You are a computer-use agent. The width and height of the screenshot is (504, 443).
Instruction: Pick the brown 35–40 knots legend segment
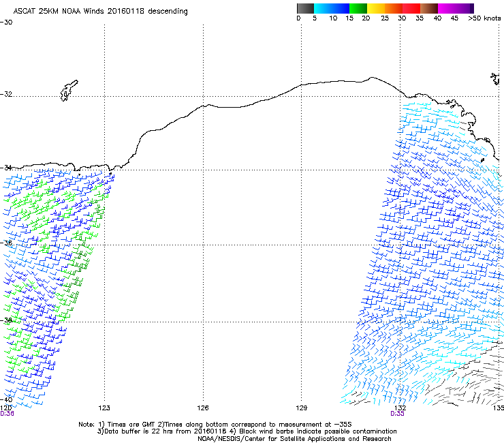point(429,8)
